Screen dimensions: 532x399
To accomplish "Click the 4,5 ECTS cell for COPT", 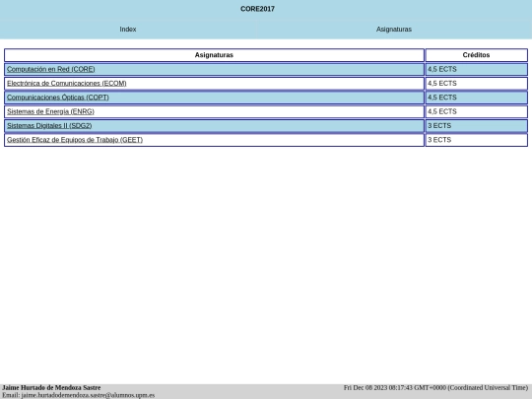I will point(477,98).
